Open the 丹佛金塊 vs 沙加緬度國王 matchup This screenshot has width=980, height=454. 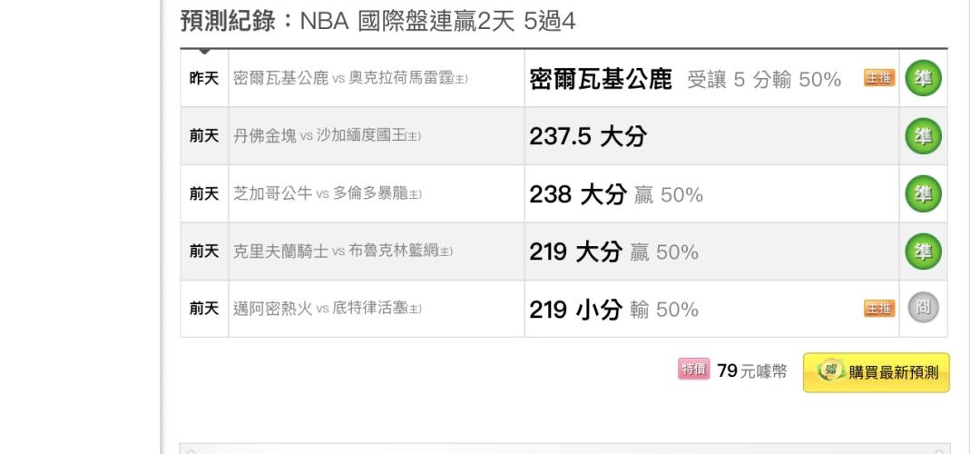328,136
